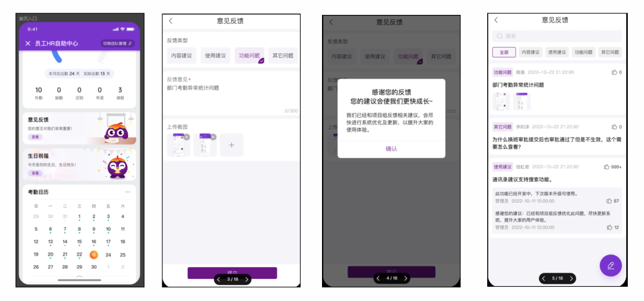The image size is (644, 301).
Task: Click the 搜索 search field
Action: click(556, 36)
